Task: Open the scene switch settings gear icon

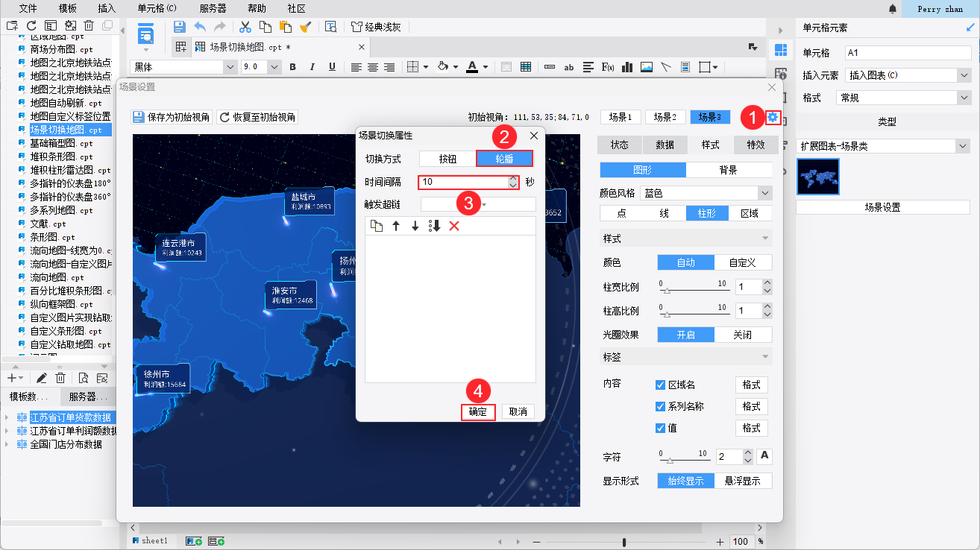Action: (773, 117)
